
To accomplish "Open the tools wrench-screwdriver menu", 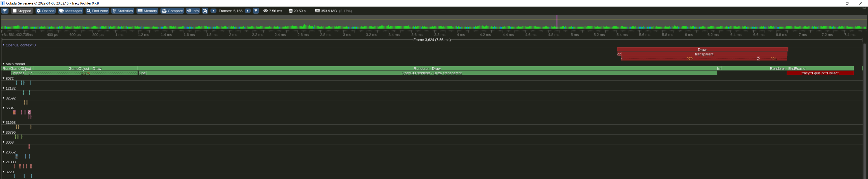I will 205,11.
